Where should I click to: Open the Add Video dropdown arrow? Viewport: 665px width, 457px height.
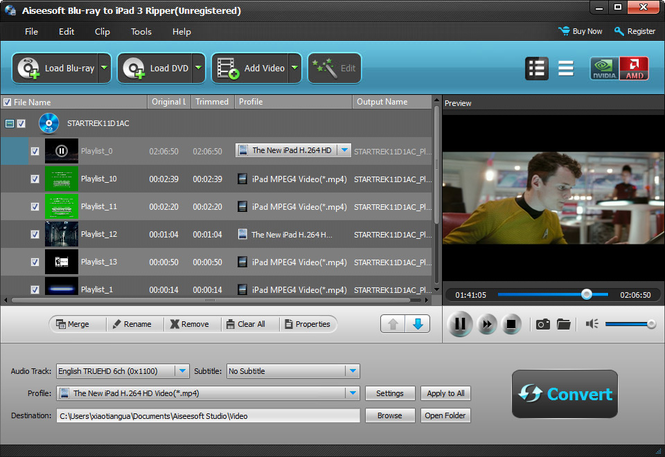294,68
